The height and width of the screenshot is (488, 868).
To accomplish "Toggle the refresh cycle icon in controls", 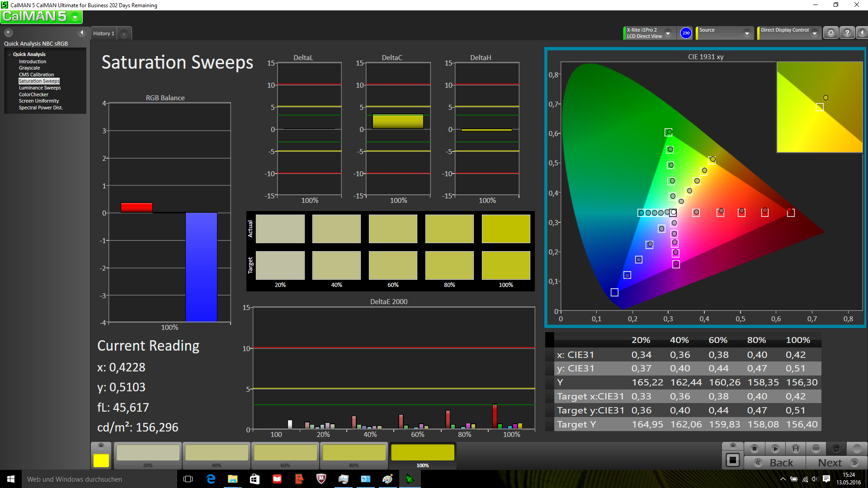I will pos(836,449).
